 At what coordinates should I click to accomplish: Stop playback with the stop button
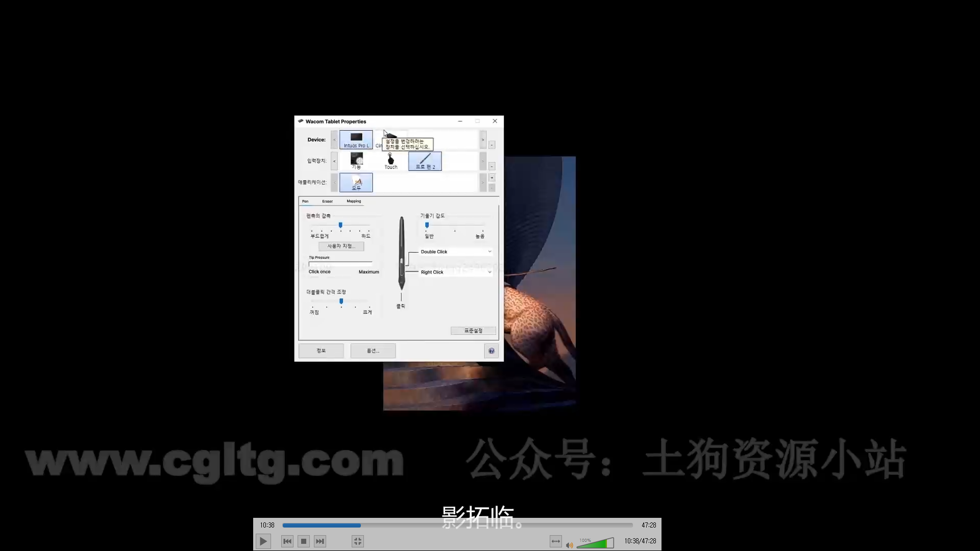(304, 541)
